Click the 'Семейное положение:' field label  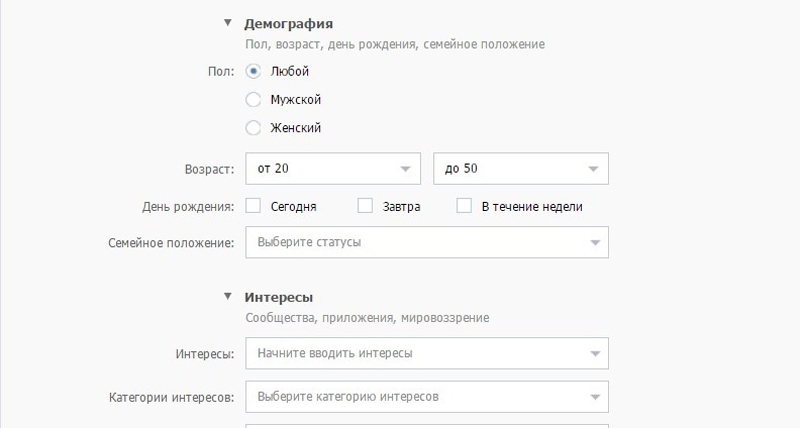click(x=171, y=243)
